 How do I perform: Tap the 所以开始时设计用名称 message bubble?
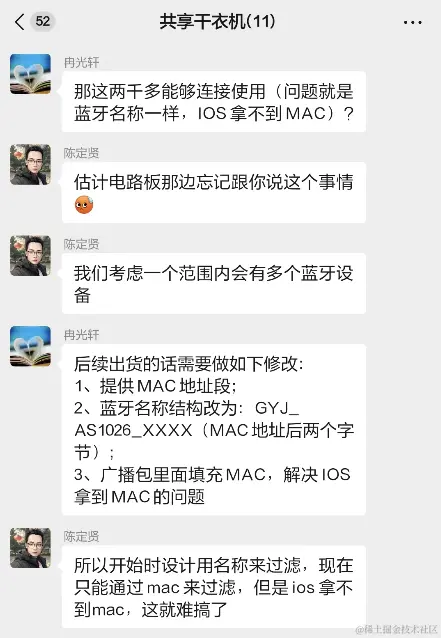[x=214, y=587]
